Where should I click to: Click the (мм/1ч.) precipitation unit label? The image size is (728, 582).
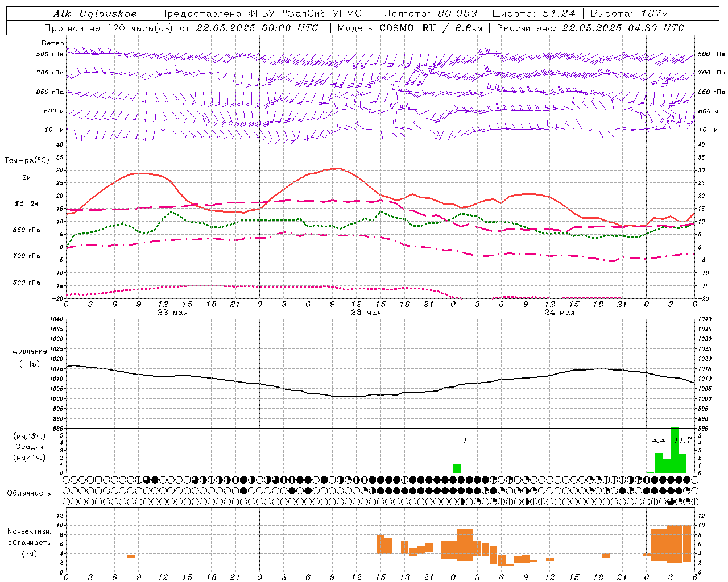(30, 458)
